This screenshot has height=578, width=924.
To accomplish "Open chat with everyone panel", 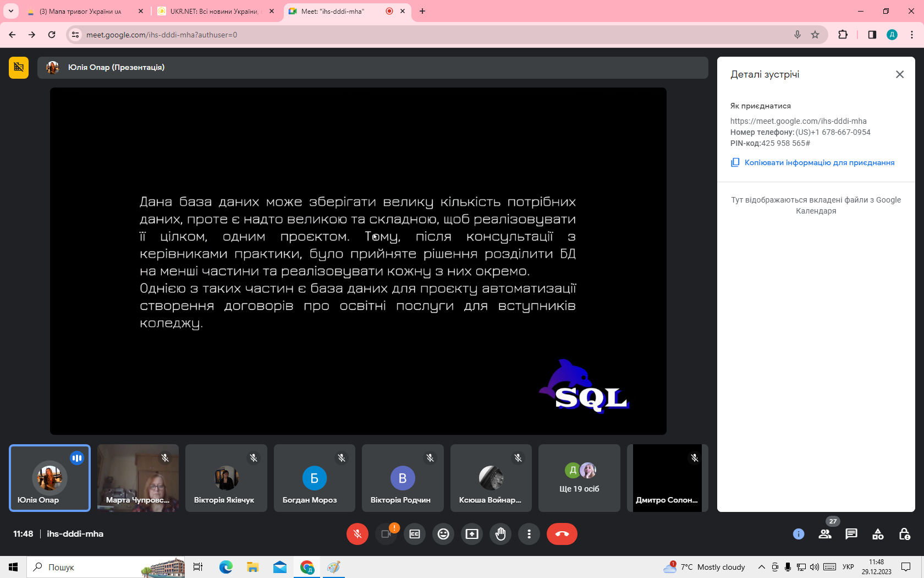I will 851,534.
